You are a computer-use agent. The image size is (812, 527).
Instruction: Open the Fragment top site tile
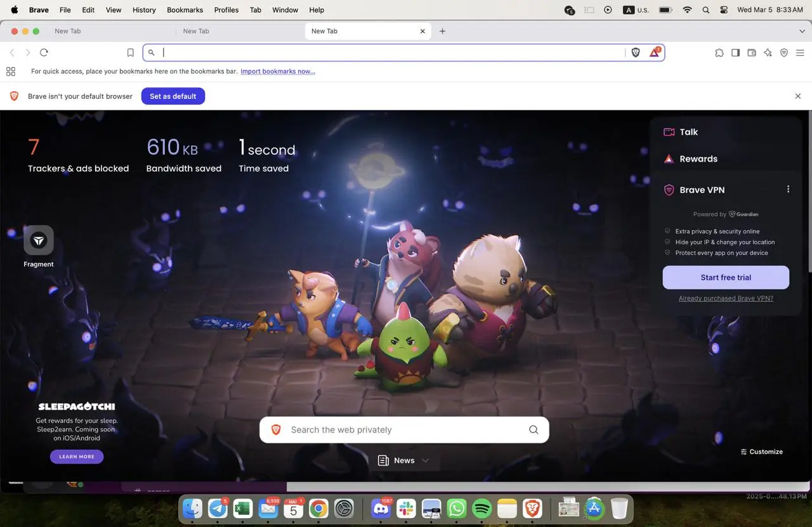[39, 246]
